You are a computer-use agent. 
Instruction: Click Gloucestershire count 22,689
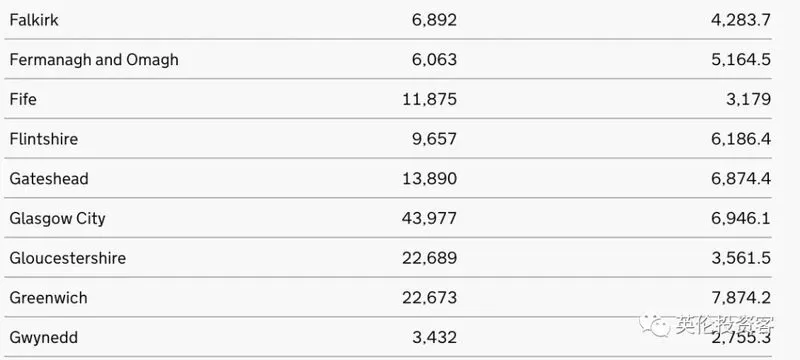pos(429,258)
